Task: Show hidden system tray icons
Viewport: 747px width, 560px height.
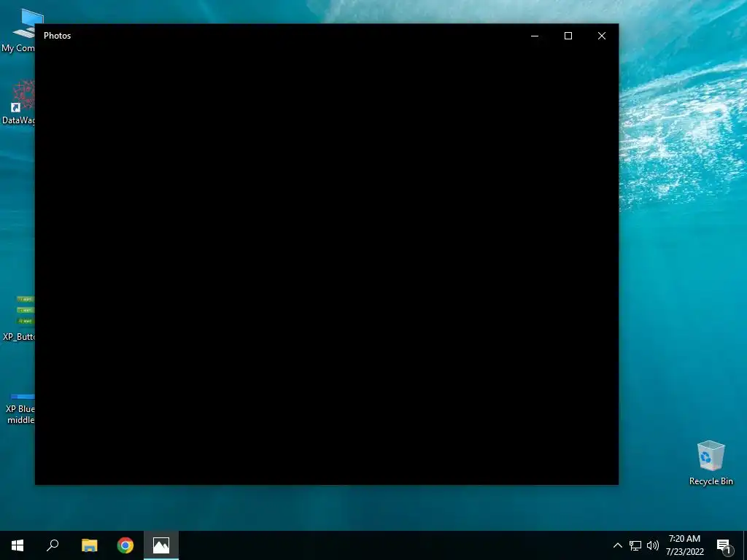Action: [x=617, y=545]
